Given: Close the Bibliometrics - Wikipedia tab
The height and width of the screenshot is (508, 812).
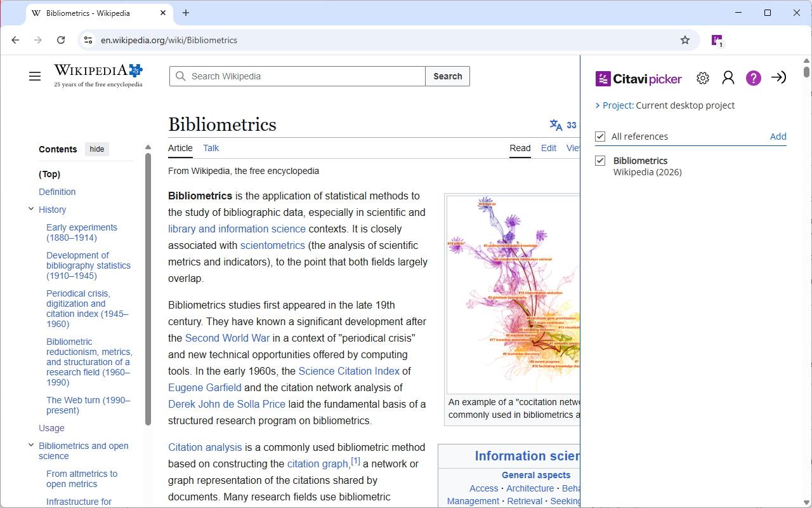Looking at the screenshot, I should point(163,13).
